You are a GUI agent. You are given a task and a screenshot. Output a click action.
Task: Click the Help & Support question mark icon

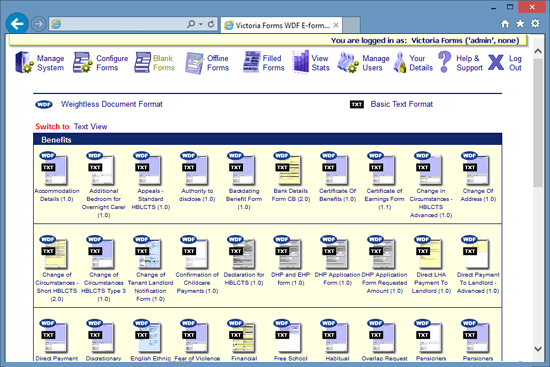[444, 62]
